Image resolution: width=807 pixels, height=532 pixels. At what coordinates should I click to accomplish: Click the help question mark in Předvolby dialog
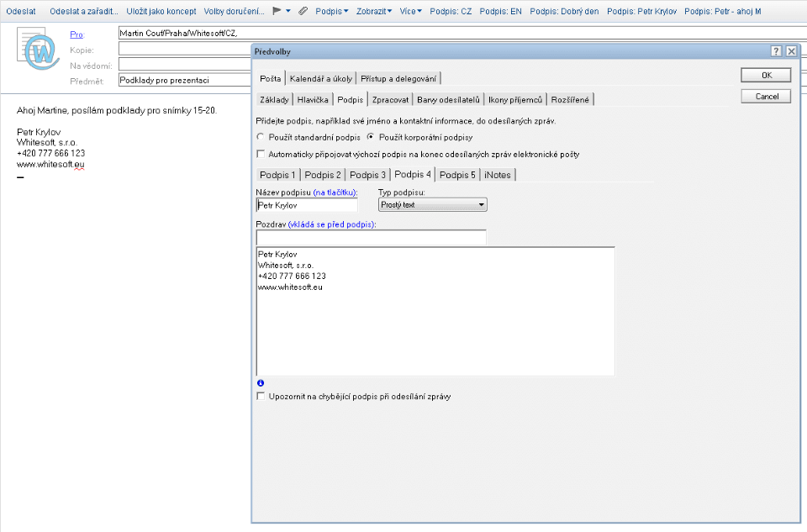[x=776, y=51]
